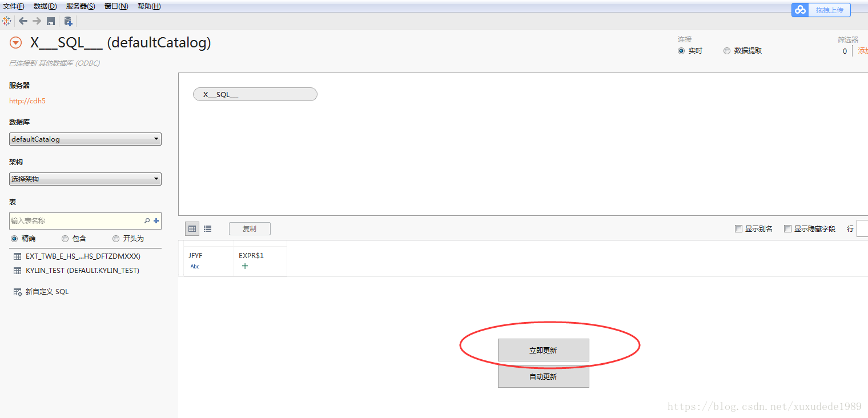Click the 输入表名称 search field
868x418 pixels.
click(x=85, y=220)
